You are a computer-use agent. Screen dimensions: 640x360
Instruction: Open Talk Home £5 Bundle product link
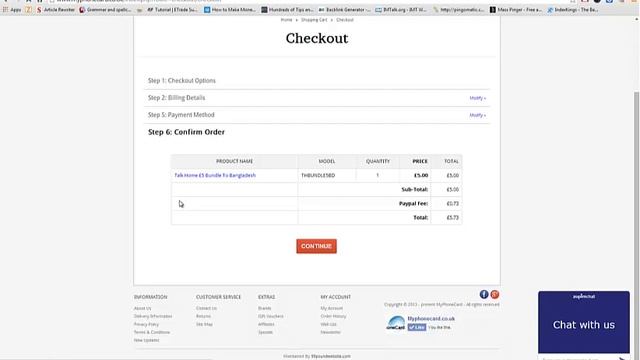click(215, 175)
